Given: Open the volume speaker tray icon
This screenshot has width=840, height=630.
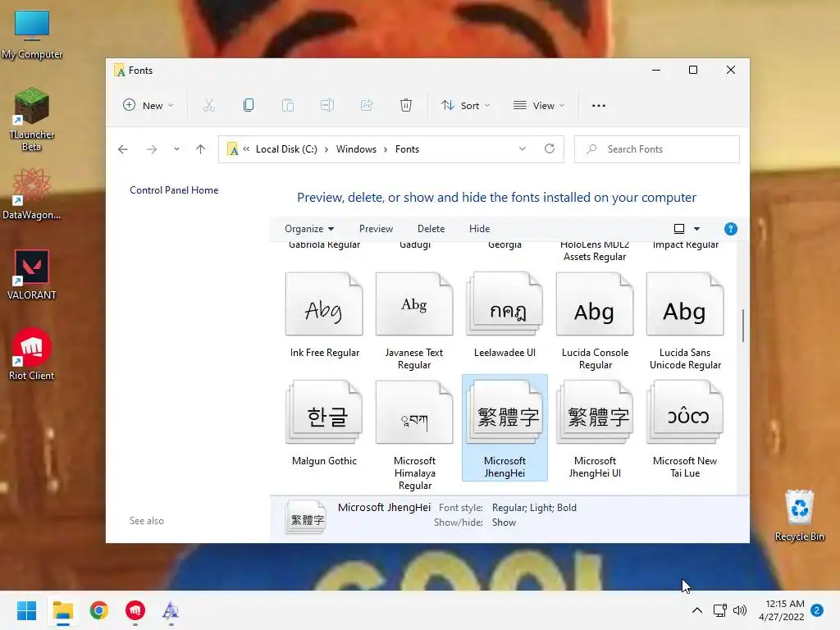Looking at the screenshot, I should (x=740, y=610).
